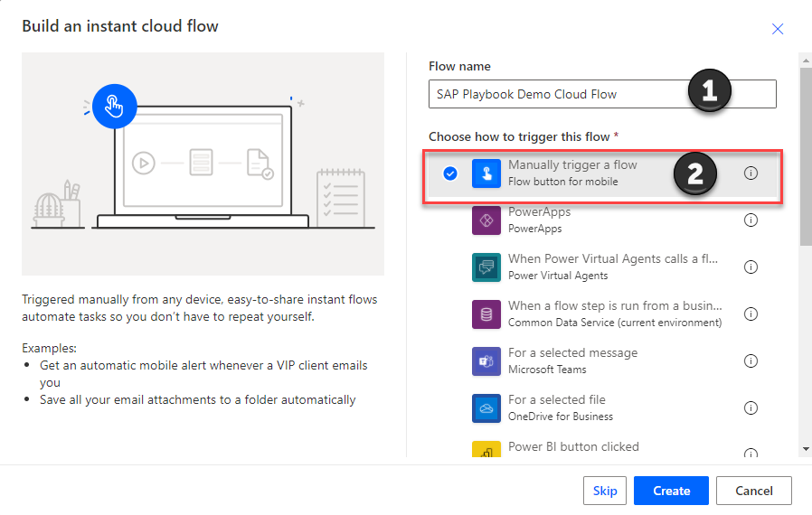Click the Manually trigger a flow icon
The image size is (812, 515).
[x=486, y=173]
